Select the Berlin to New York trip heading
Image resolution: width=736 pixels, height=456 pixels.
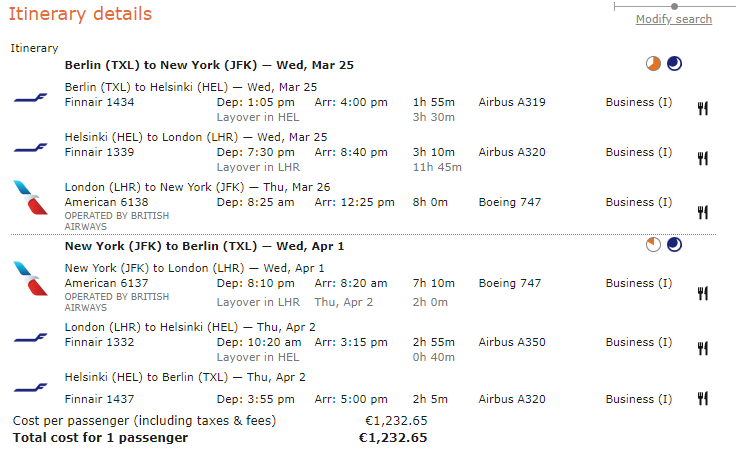click(209, 65)
